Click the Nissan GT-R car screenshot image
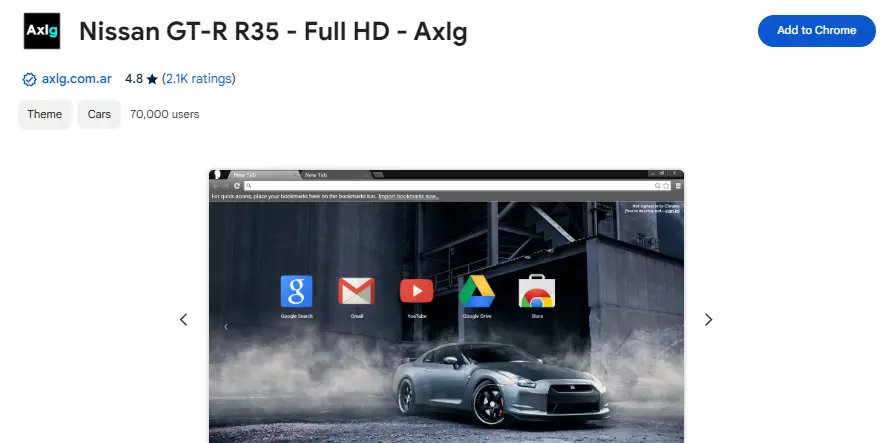The height and width of the screenshot is (443, 892). point(447,307)
